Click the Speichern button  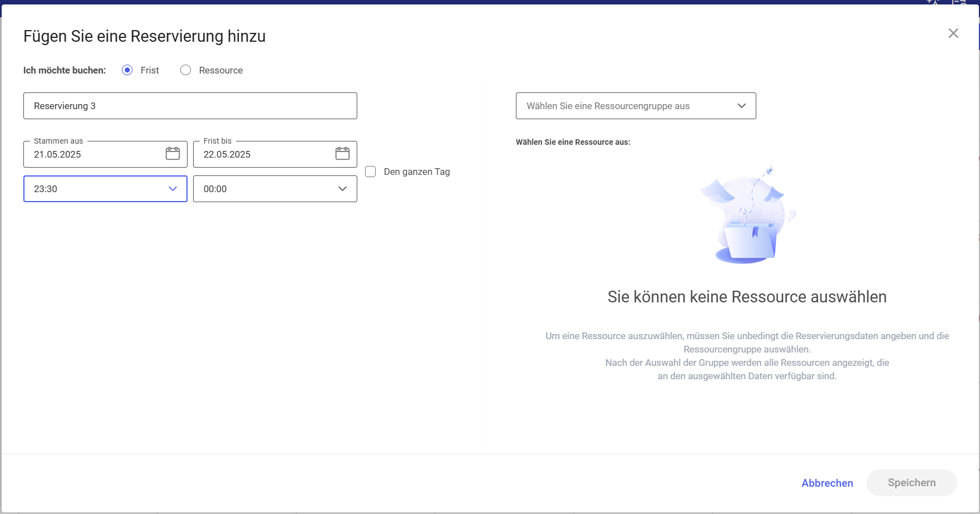(912, 483)
